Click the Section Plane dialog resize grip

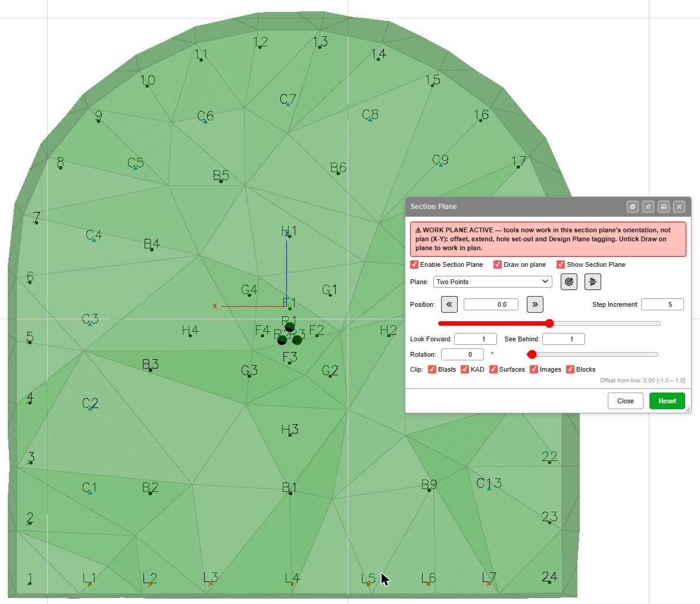point(687,409)
